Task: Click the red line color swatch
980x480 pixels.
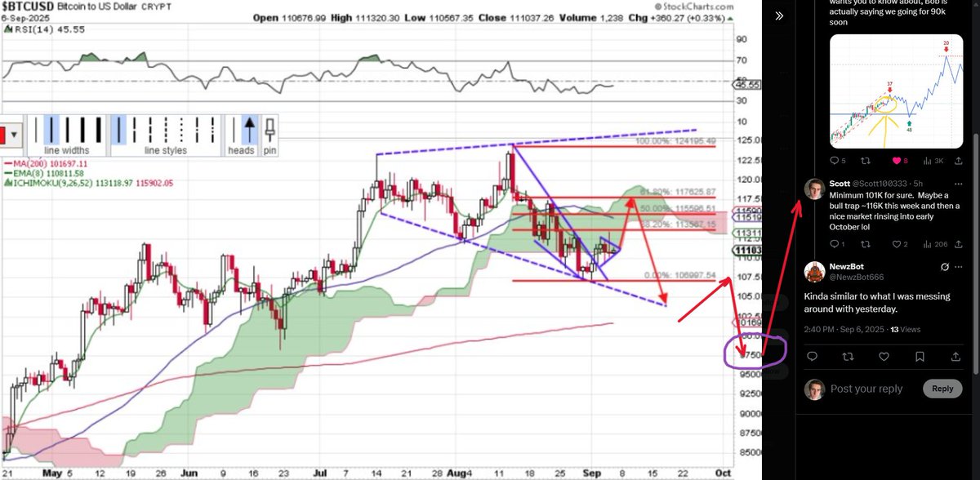Action: coord(2,135)
